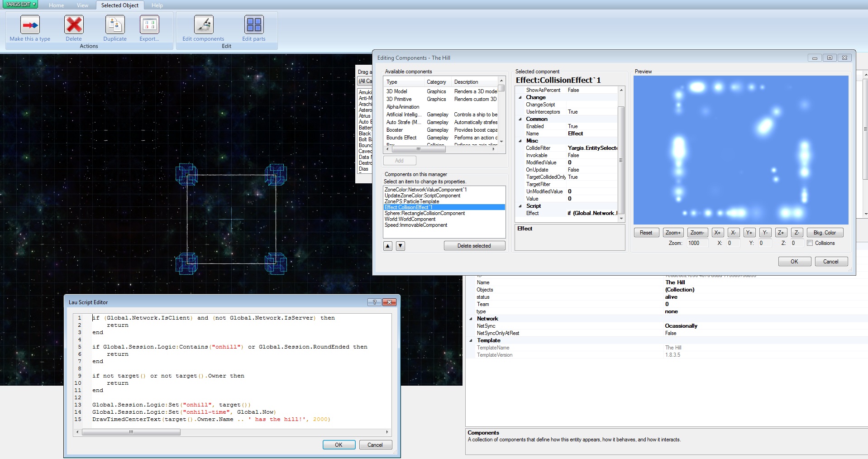Enable the Collisions checkbox in Preview panel
Image resolution: width=868 pixels, height=459 pixels.
click(x=810, y=243)
